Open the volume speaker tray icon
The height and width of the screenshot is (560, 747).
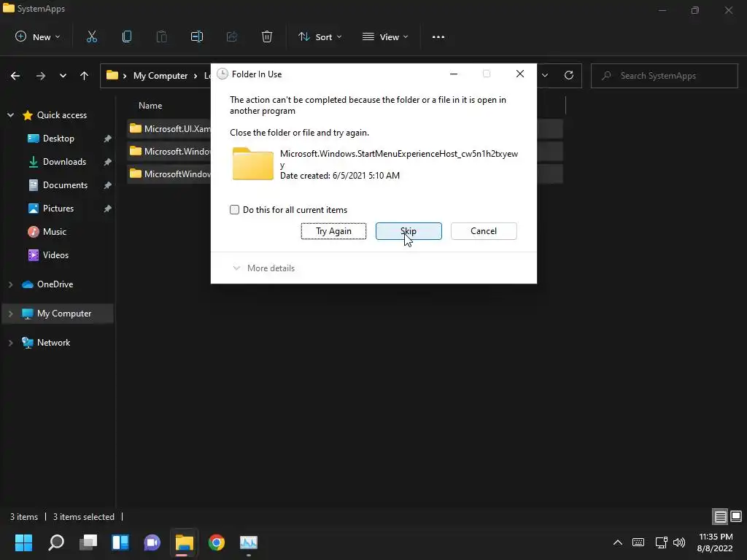coord(679,542)
